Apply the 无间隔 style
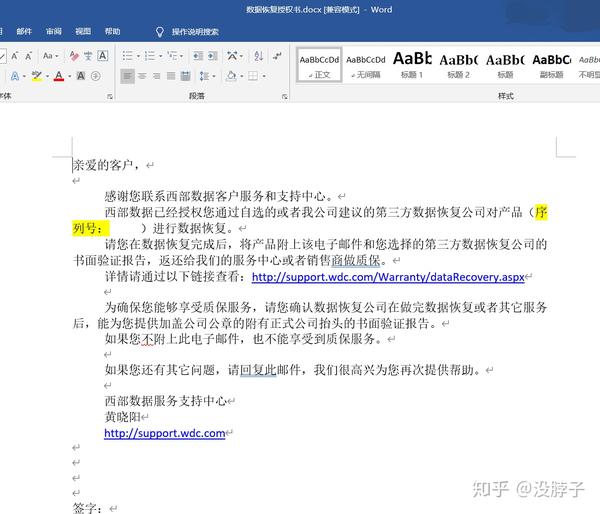This screenshot has width=600, height=514. tap(366, 65)
